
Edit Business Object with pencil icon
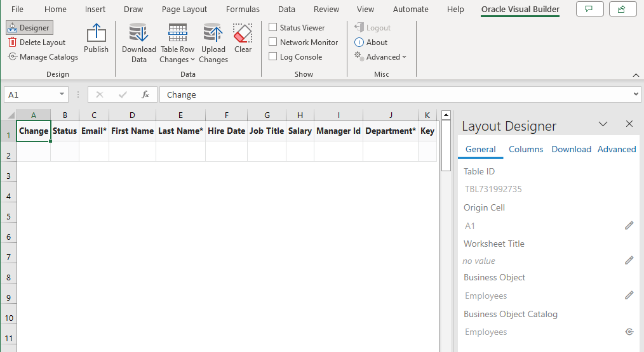click(x=629, y=296)
